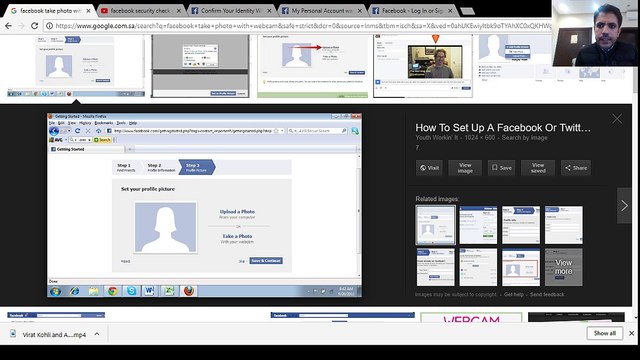Click the 'Send feedback' link

tap(547, 294)
